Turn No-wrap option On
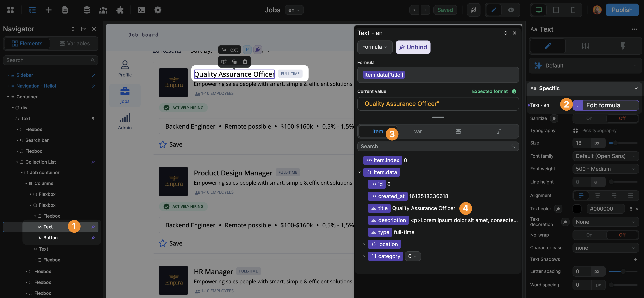 point(589,235)
